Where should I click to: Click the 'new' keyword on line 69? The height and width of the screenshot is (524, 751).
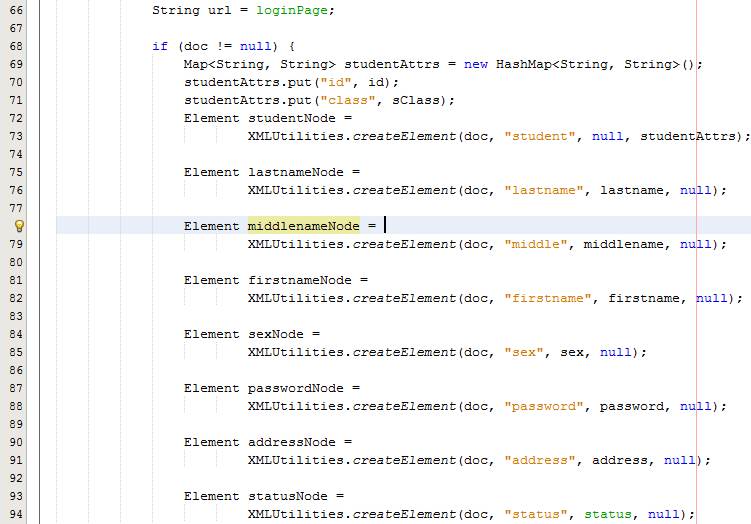[x=476, y=64]
